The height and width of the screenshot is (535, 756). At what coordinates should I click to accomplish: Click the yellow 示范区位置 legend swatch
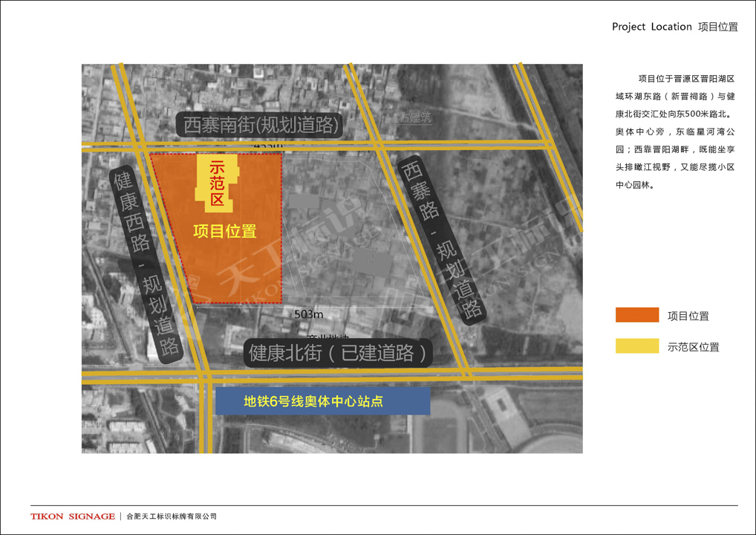tap(636, 346)
